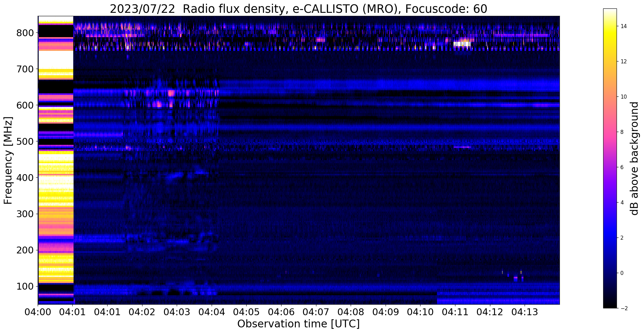Click the 300 frequency tick label

tap(25, 214)
